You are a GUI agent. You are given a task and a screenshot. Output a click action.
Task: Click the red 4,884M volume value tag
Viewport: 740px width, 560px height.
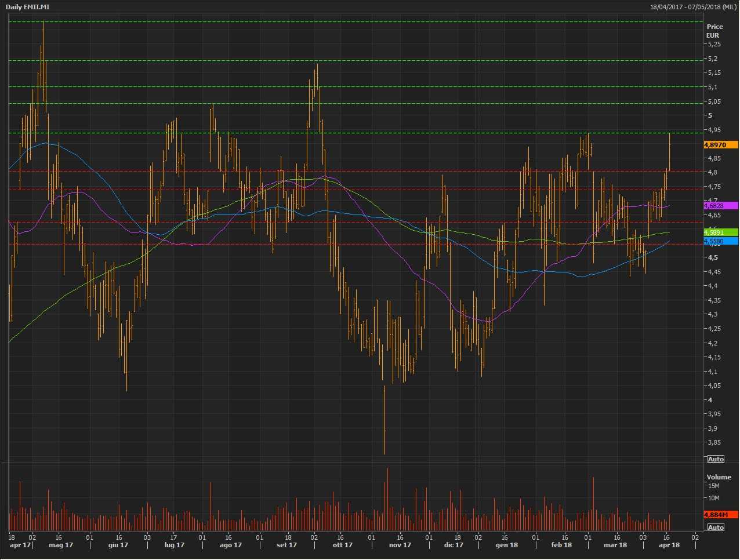(x=720, y=515)
